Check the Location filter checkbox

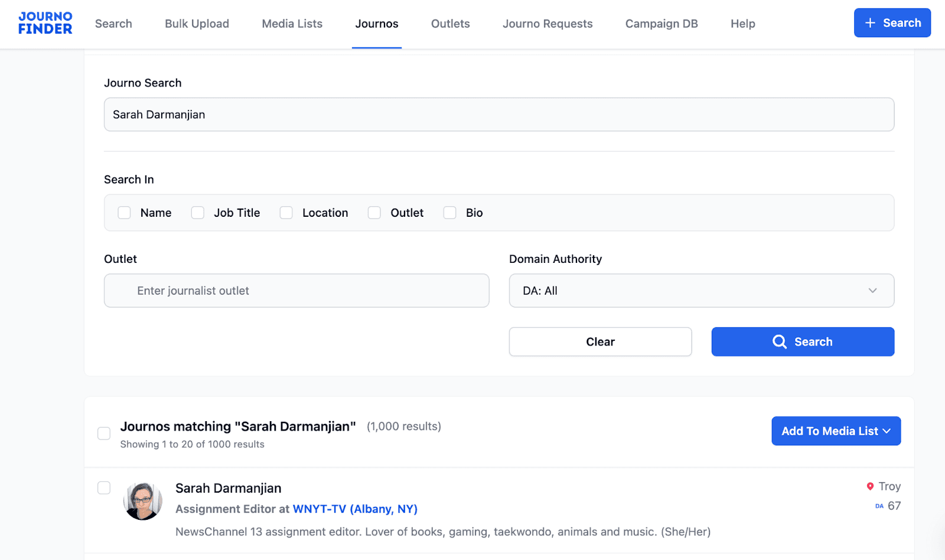(x=286, y=213)
